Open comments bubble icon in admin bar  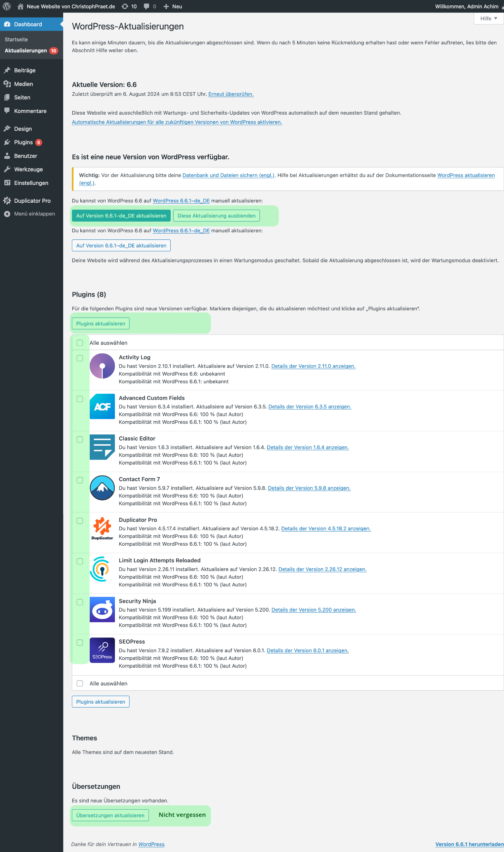pos(146,6)
